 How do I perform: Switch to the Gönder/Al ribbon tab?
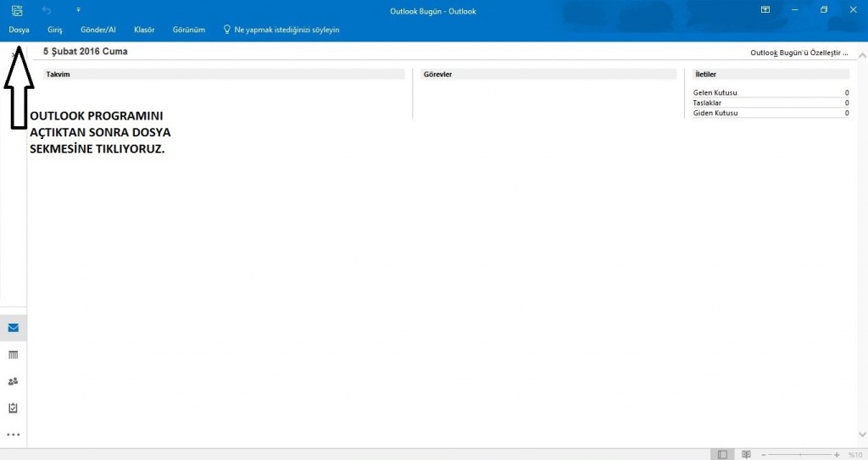(97, 30)
